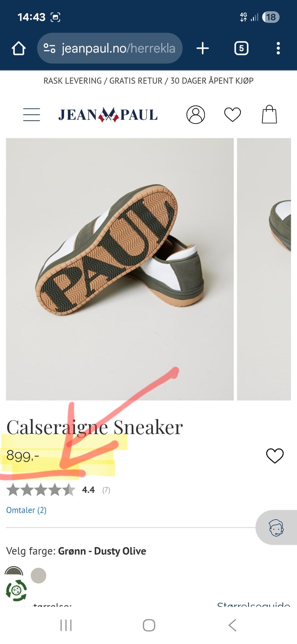Show open tabs switcher

241,48
